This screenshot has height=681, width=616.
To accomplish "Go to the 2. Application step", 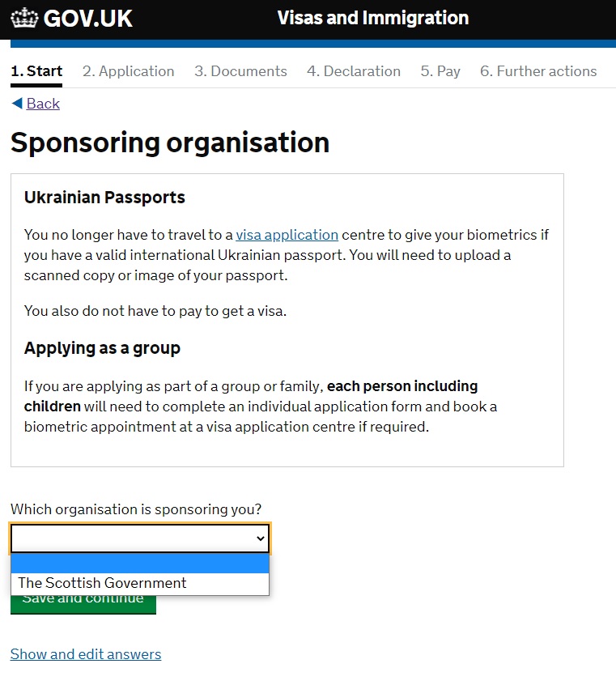I will 129,71.
